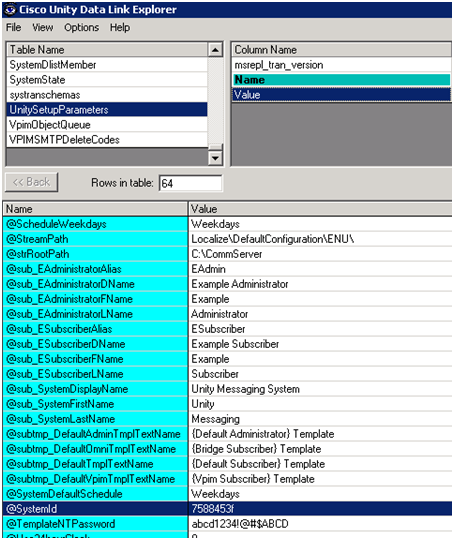Click the abcd1234!@#$ABCD password value
The image size is (454, 540).
point(320,524)
